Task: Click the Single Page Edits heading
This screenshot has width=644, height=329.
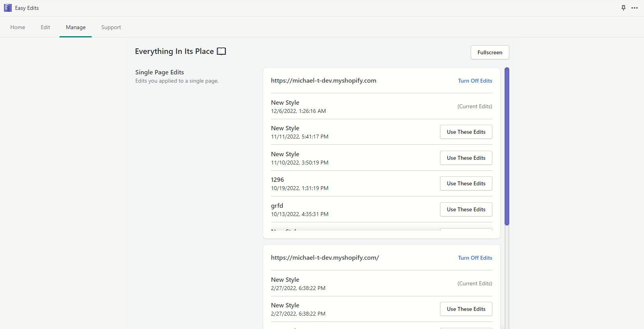Action: [160, 72]
